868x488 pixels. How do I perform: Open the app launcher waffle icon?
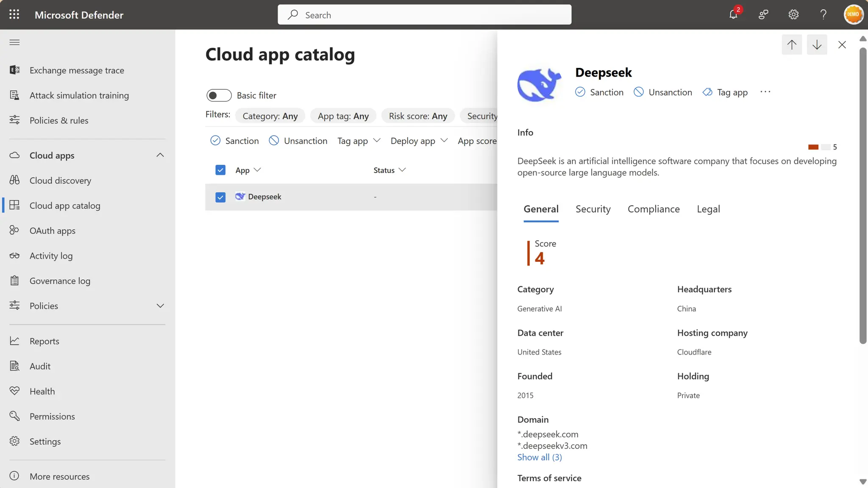14,15
